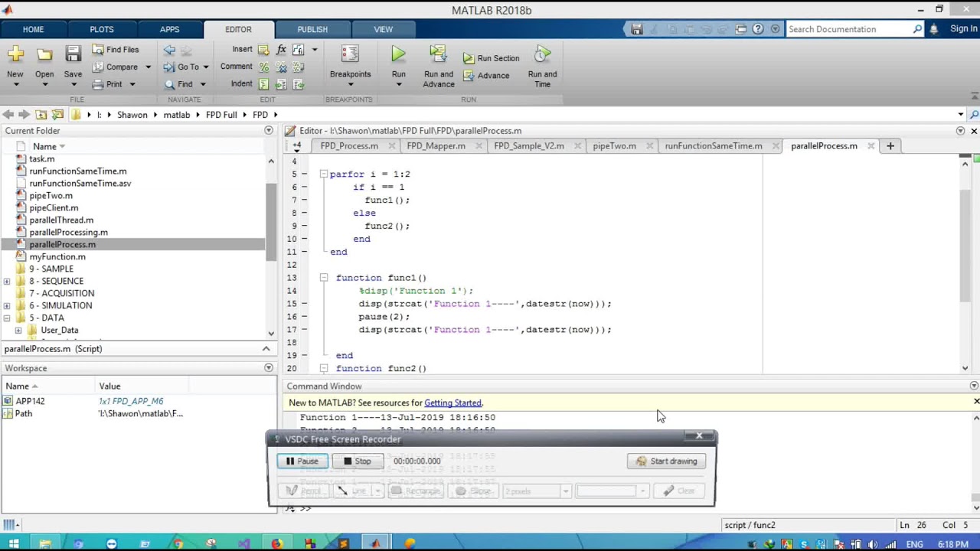Close the New to MATLAB banner
980x551 pixels.
976,402
